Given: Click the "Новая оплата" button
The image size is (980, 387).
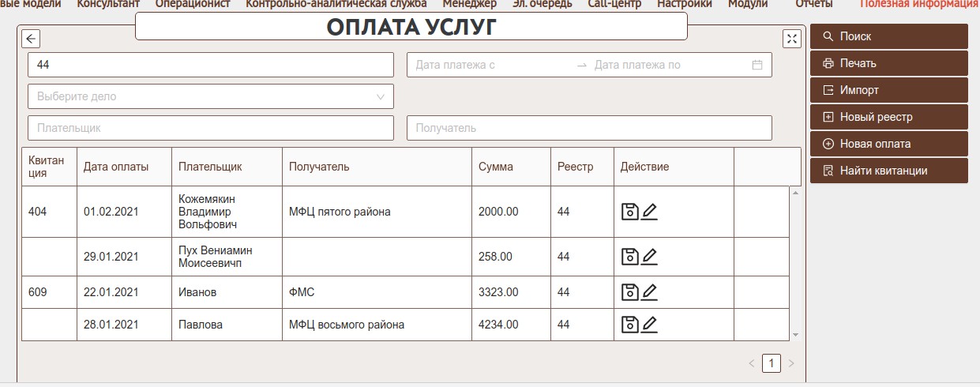Looking at the screenshot, I should point(888,144).
